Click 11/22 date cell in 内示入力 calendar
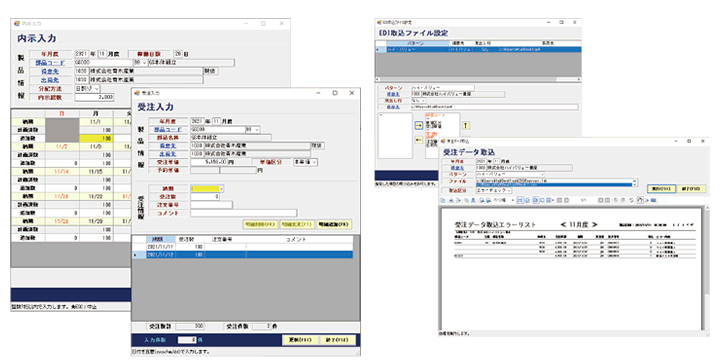 [96, 196]
